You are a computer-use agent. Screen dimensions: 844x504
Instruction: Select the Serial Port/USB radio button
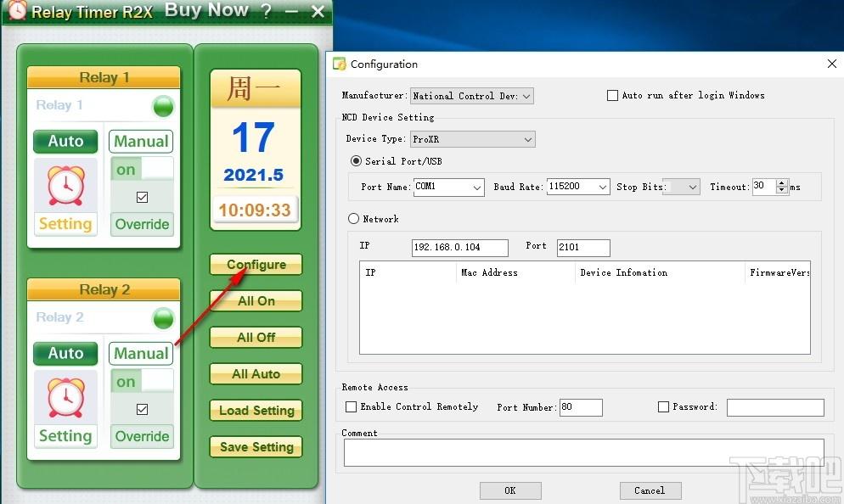point(356,161)
